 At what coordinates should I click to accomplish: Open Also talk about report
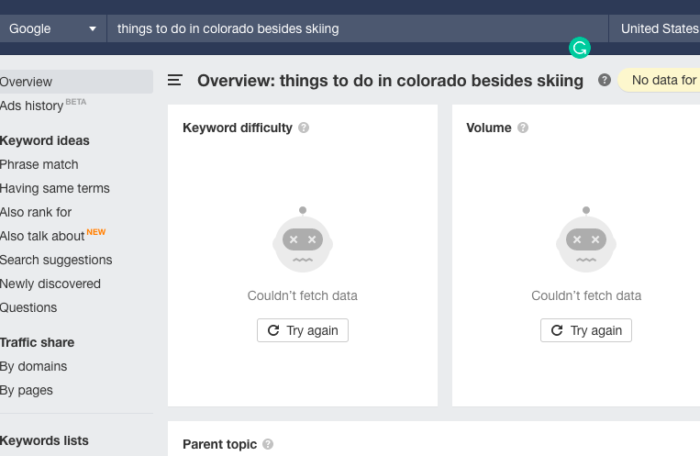(43, 236)
